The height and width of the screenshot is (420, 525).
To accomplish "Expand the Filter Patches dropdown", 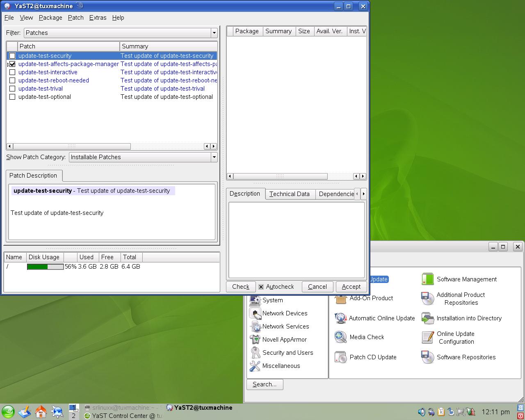I will [x=121, y=33].
